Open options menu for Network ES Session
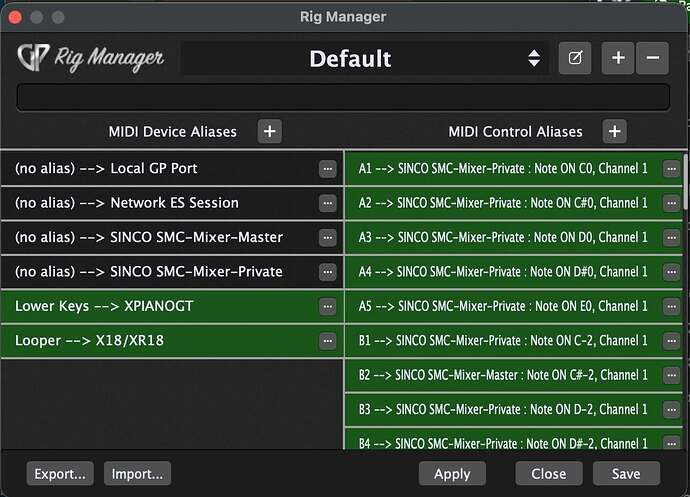Screen dimensions: 690x497 point(327,203)
